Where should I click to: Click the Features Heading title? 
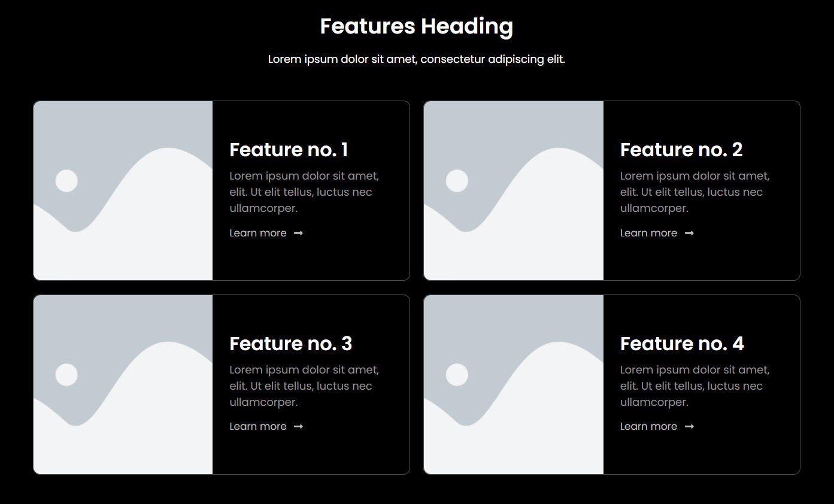click(x=417, y=27)
